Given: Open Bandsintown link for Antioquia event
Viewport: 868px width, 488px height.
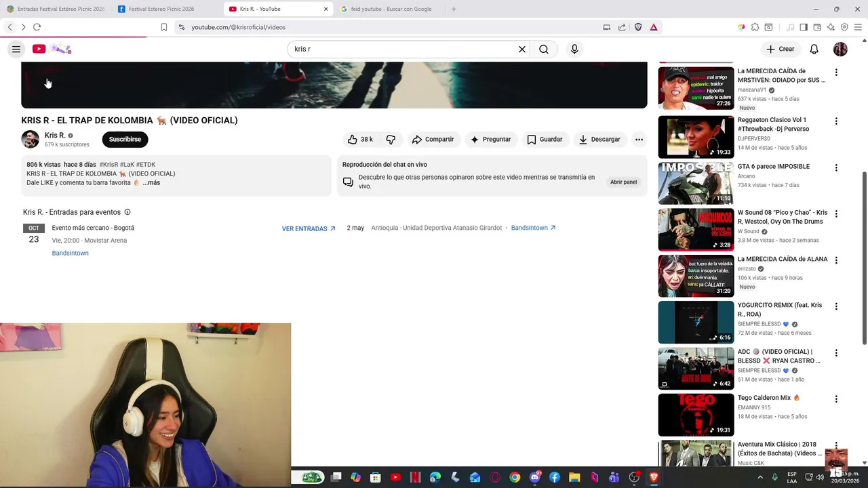Looking at the screenshot, I should [533, 228].
